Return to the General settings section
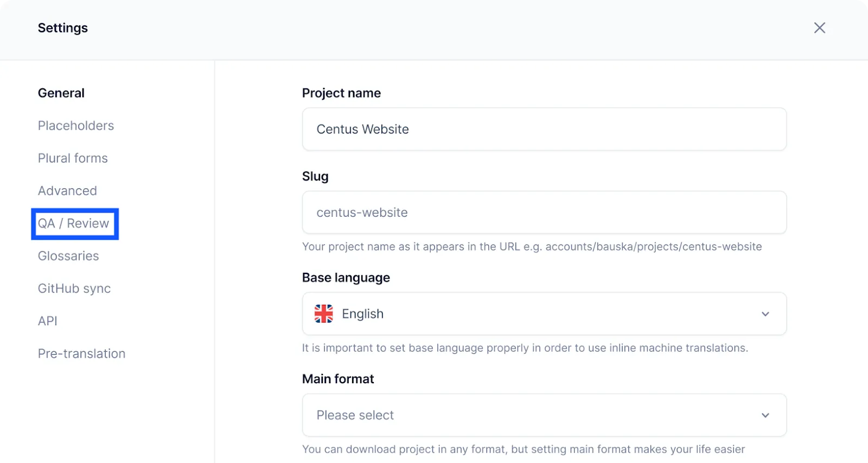The width and height of the screenshot is (868, 463). pyautogui.click(x=61, y=93)
